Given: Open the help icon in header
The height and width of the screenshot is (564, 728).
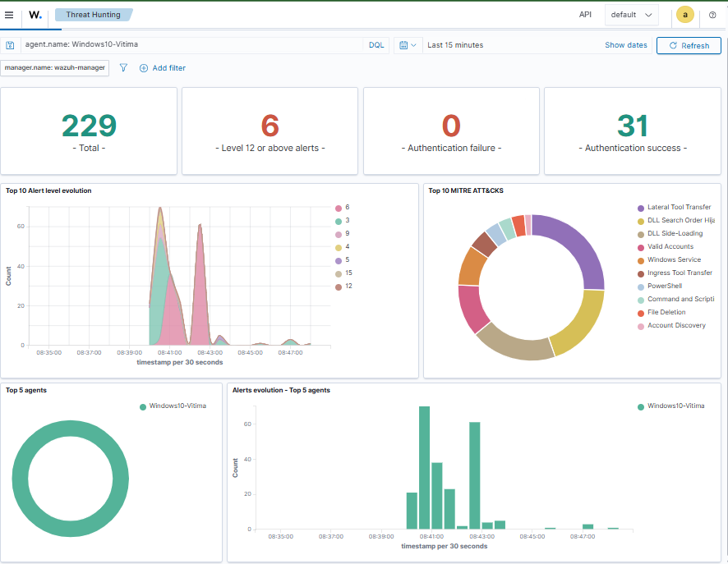Looking at the screenshot, I should [x=712, y=15].
